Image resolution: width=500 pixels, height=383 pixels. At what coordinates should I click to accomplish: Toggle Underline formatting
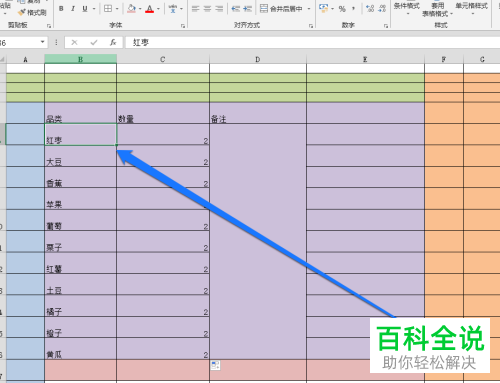pyautogui.click(x=85, y=9)
